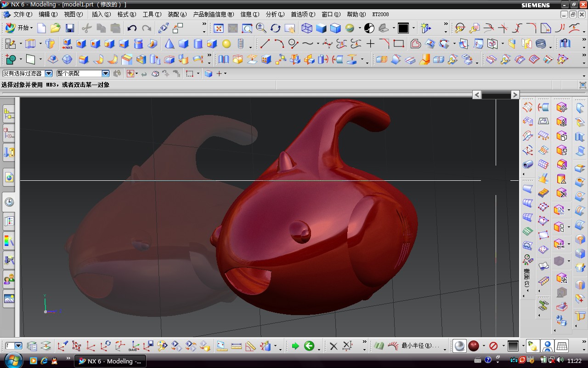Click the yellow Sphere primitive icon
The height and width of the screenshot is (368, 588).
coord(226,44)
